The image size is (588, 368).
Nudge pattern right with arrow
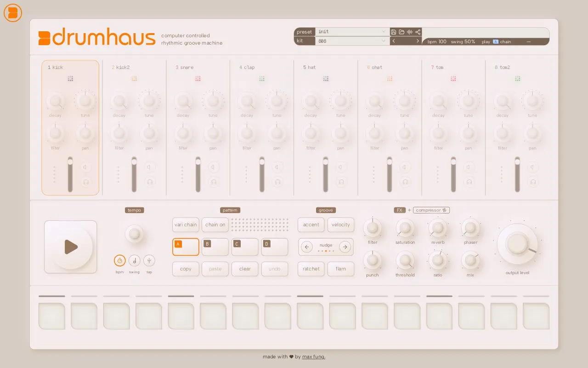tap(345, 247)
